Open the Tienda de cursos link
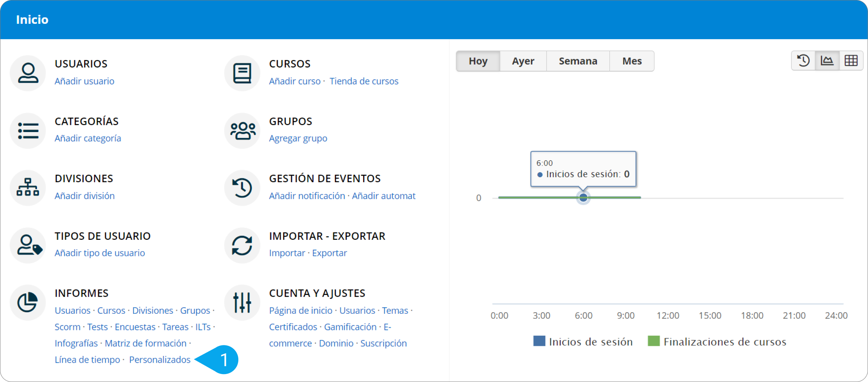 pyautogui.click(x=364, y=81)
